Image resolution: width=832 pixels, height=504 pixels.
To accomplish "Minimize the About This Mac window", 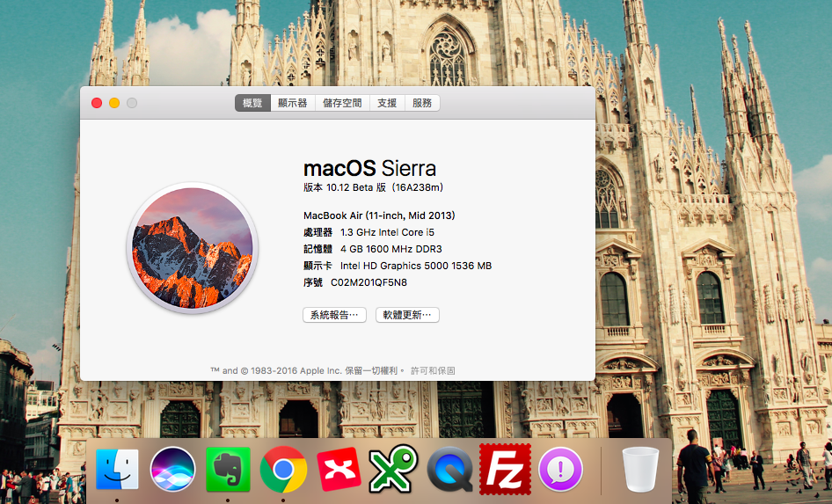I will click(114, 103).
